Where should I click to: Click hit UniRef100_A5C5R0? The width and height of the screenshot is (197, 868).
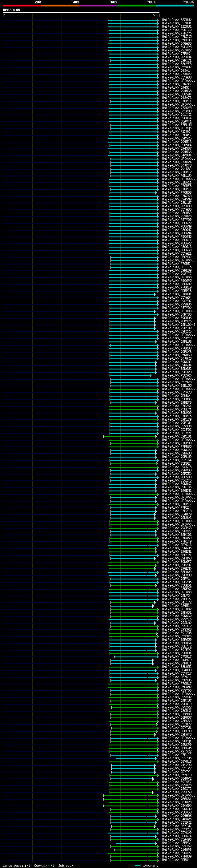[177, 375]
